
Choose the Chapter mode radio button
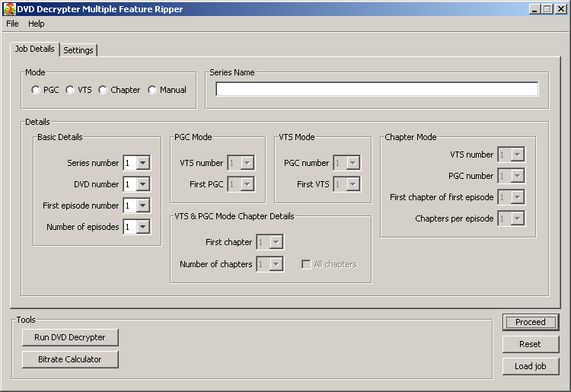pos(103,90)
